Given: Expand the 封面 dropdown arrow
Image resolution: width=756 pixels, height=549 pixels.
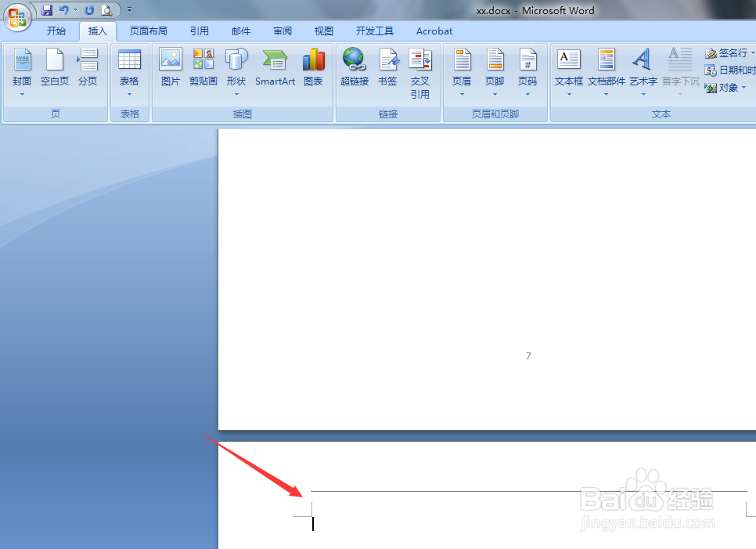Looking at the screenshot, I should click(22, 95).
